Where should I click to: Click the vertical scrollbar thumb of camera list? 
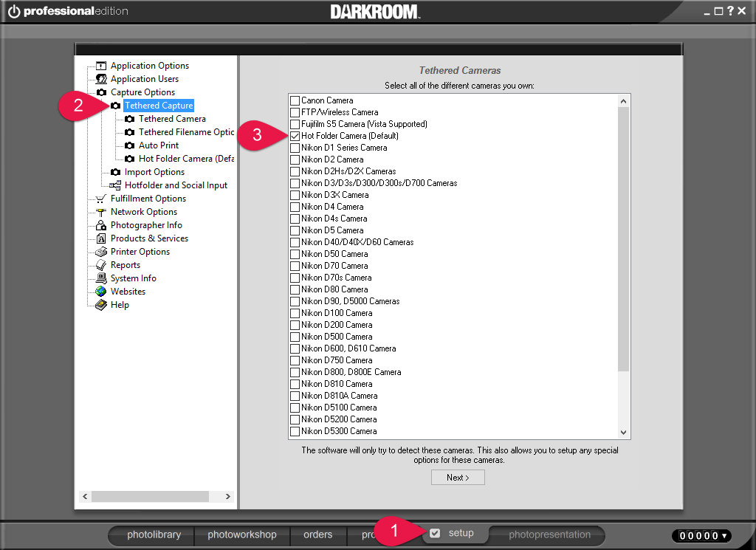(623, 239)
